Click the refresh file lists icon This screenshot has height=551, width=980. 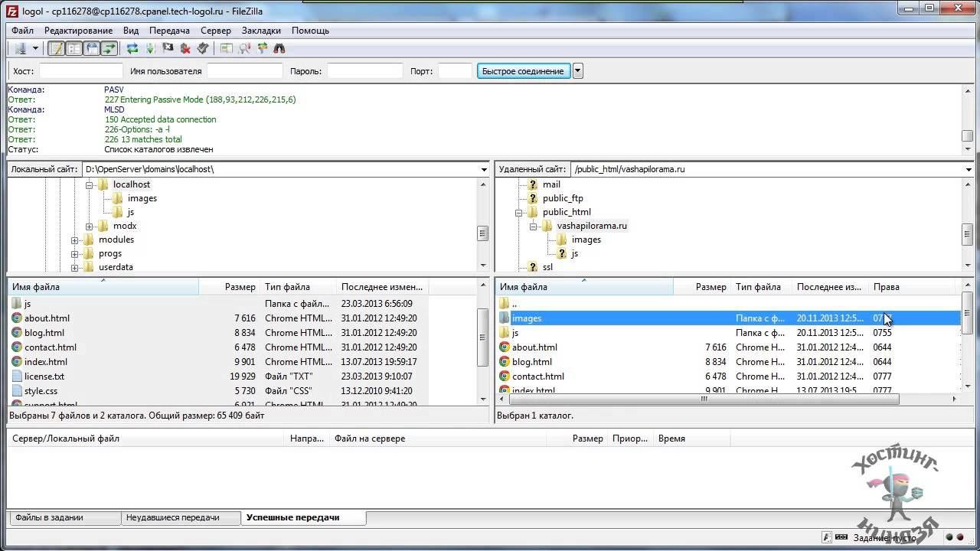click(132, 48)
